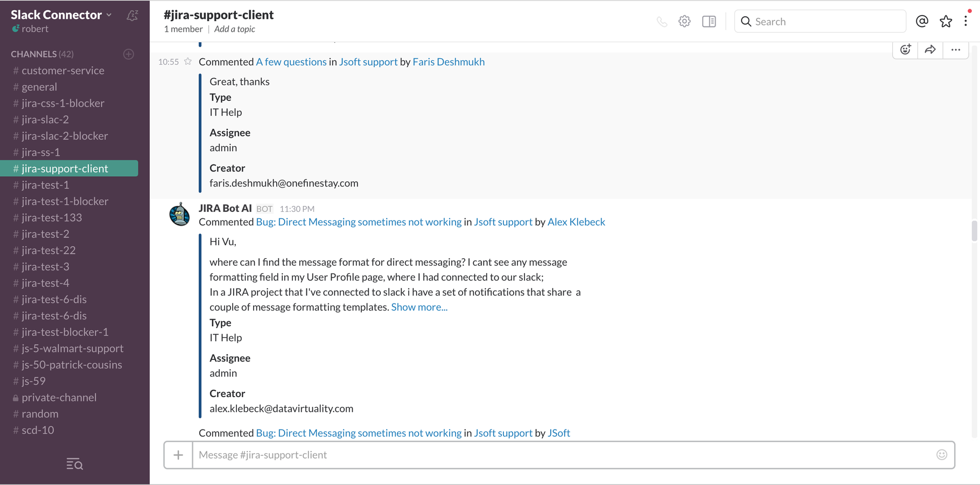Open more actions for the 10:55 message
Image resolution: width=980 pixels, height=485 pixels.
pos(956,50)
